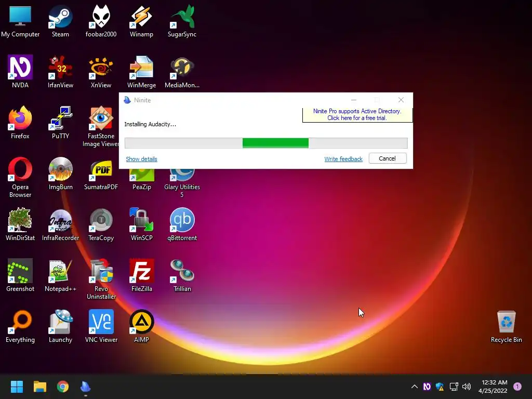
Task: Launch Chrome from the taskbar
Action: click(63, 387)
